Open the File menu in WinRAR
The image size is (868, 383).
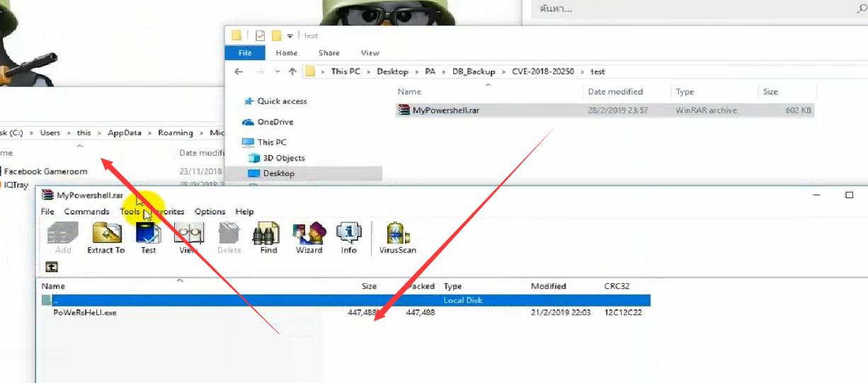tap(47, 212)
